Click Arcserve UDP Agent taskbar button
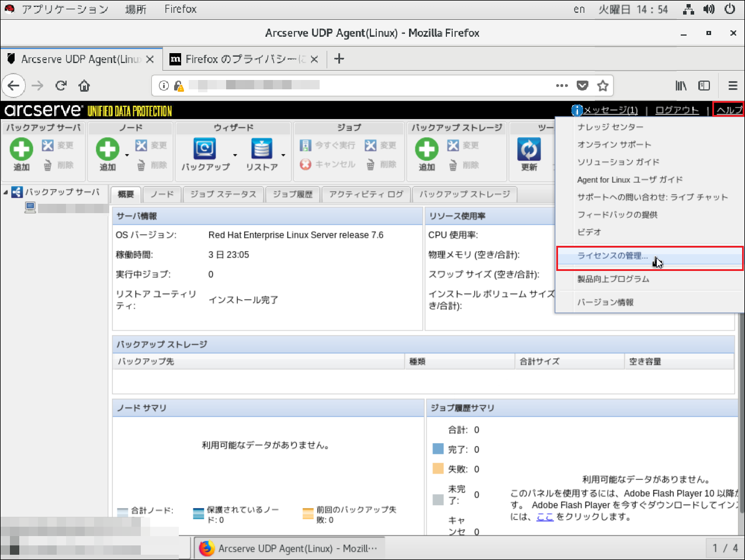Screen dimensions: 745x560 tap(289, 548)
